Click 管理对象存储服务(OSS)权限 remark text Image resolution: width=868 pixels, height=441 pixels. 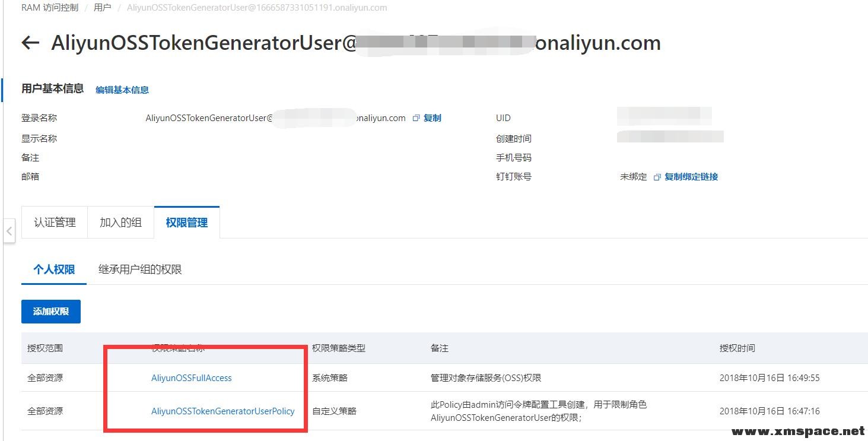486,378
